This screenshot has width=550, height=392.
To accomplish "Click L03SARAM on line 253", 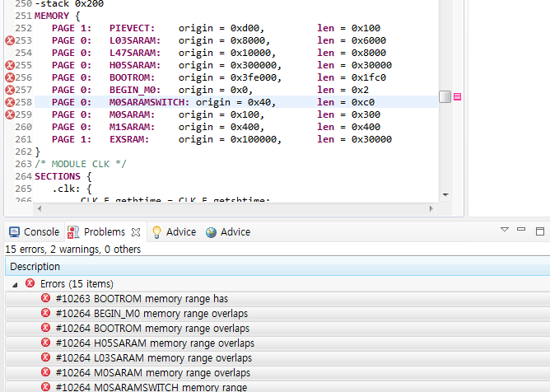I will click(135, 40).
